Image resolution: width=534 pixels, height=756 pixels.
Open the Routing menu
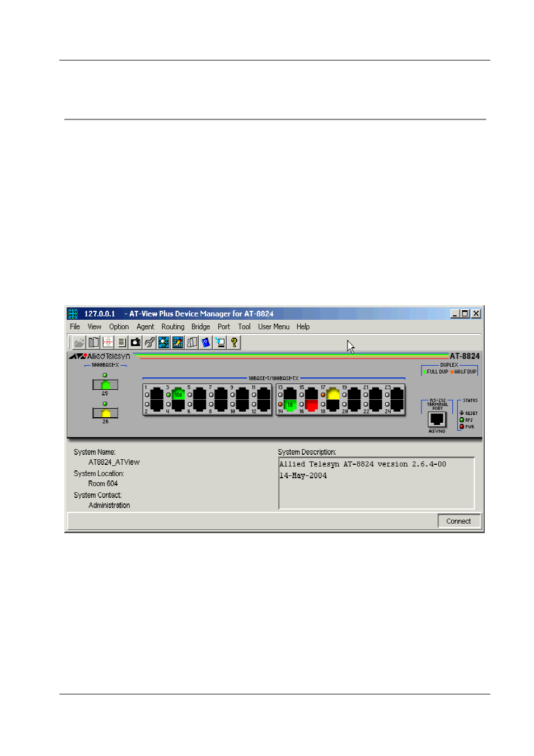(173, 327)
